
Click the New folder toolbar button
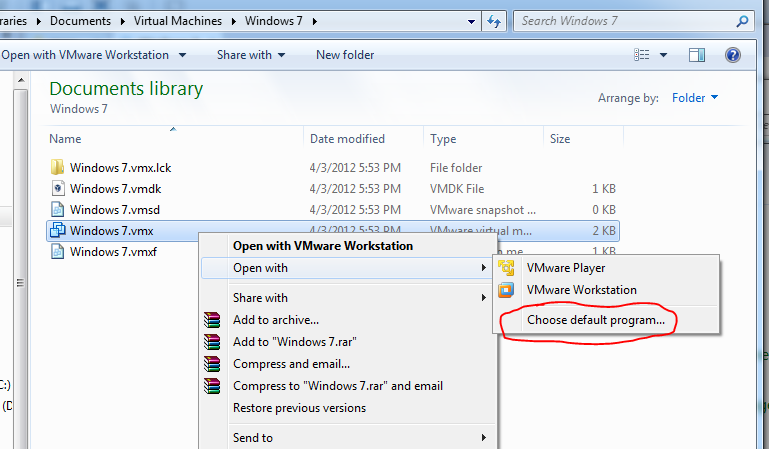point(345,55)
